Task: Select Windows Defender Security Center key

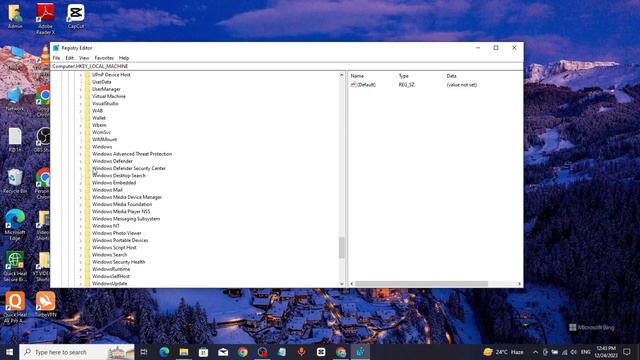Action: tap(129, 168)
